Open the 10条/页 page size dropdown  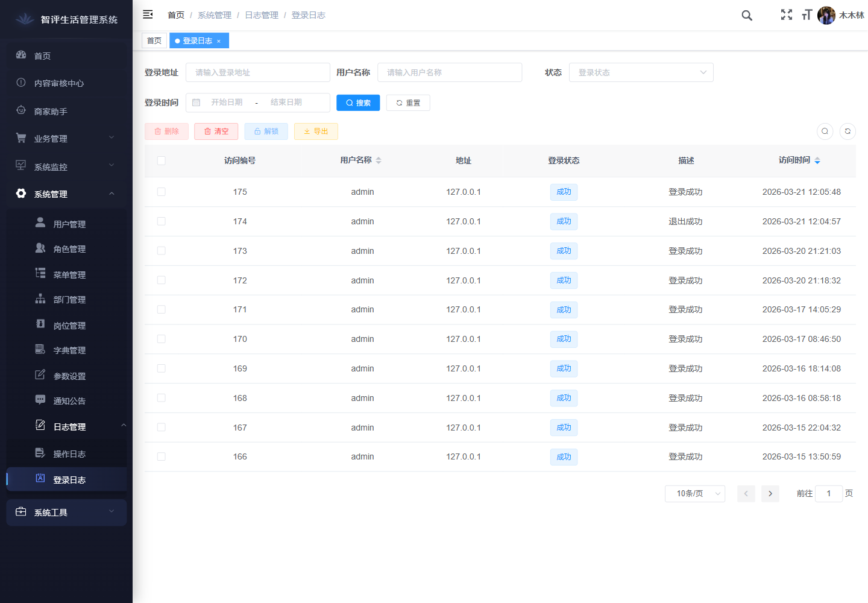click(694, 493)
